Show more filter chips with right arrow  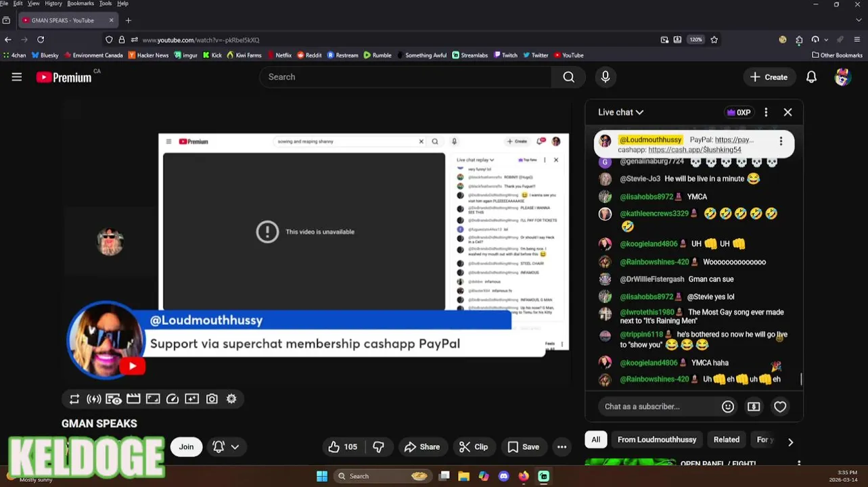coord(790,442)
